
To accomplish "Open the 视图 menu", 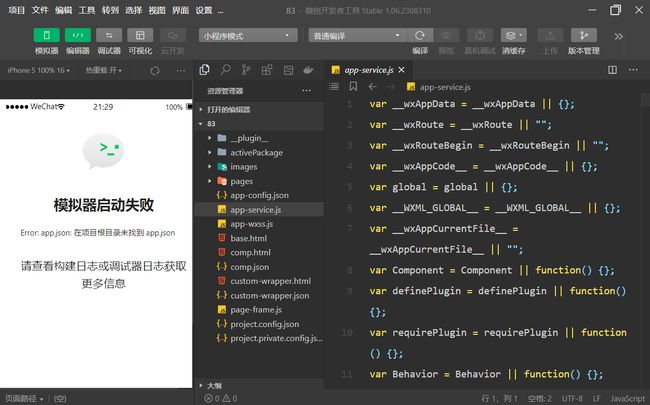I will [x=157, y=10].
